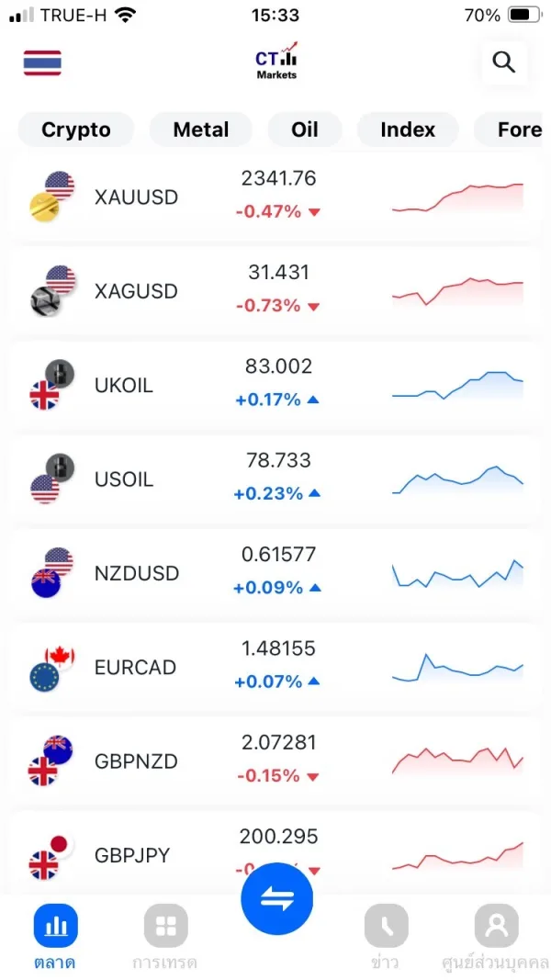Open the grid trade tab icon
The image size is (551, 980).
tap(165, 926)
